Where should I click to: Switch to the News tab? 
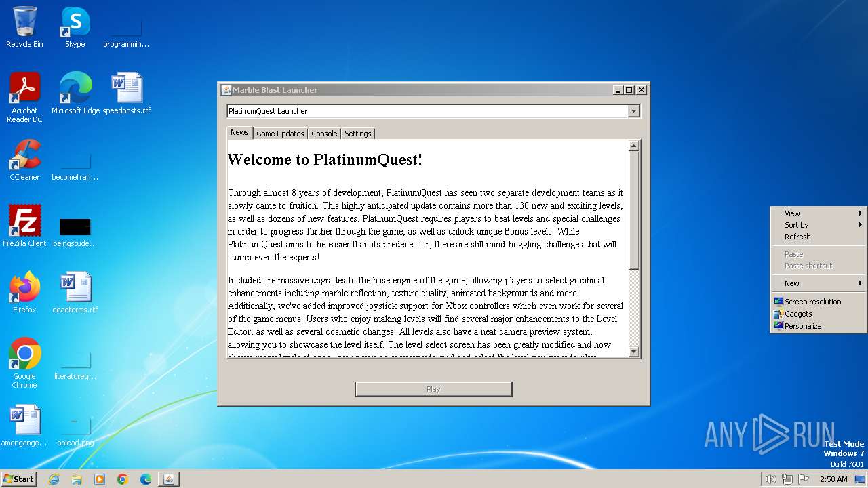coord(239,133)
